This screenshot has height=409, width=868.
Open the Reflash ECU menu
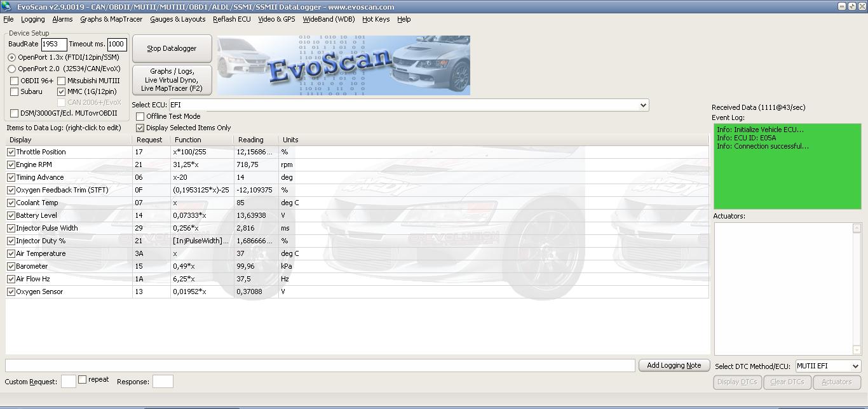[x=231, y=20]
